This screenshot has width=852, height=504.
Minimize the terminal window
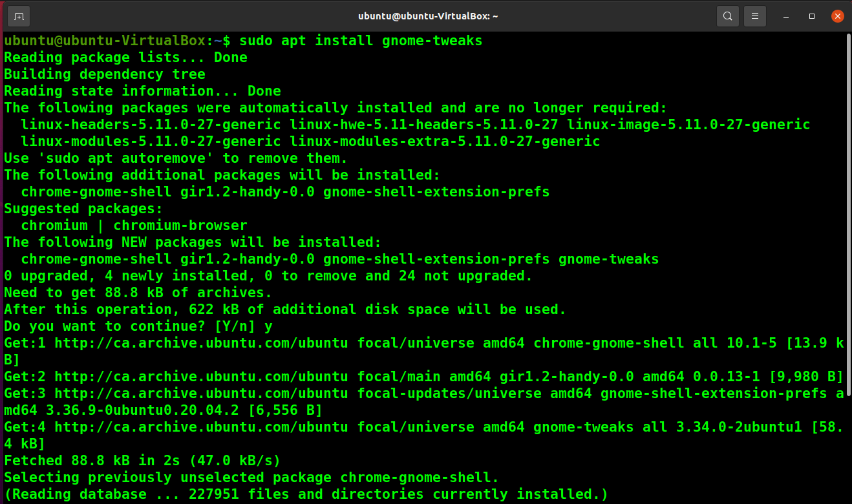tap(786, 16)
